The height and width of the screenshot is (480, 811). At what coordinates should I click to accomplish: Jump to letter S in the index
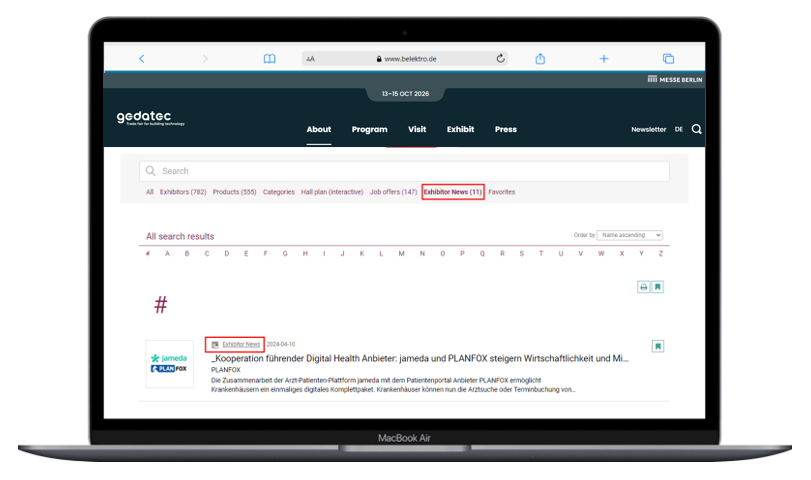pyautogui.click(x=521, y=253)
